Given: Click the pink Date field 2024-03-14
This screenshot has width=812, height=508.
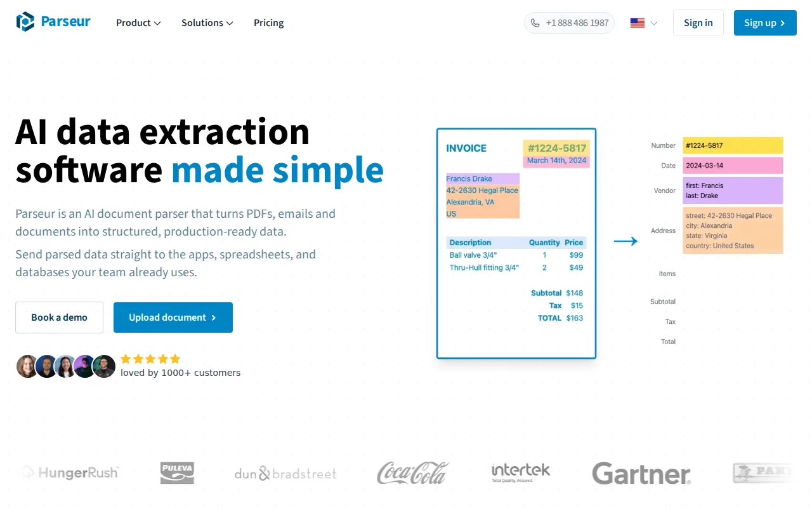Looking at the screenshot, I should pyautogui.click(x=733, y=166).
